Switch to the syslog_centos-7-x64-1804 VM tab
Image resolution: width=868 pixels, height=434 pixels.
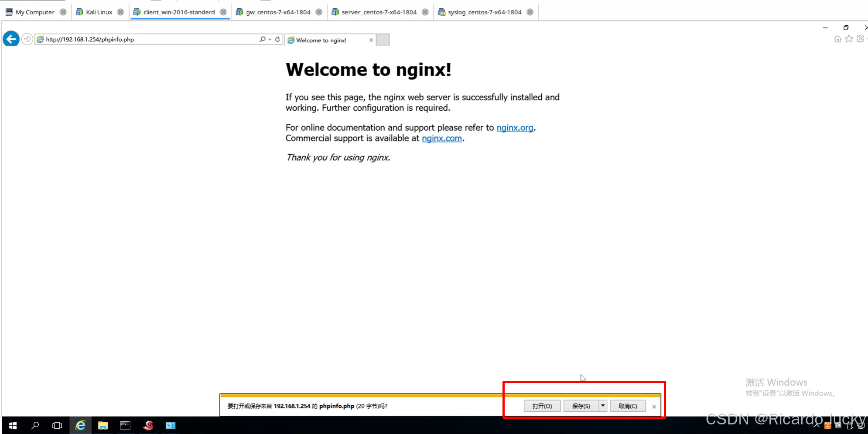click(x=485, y=12)
